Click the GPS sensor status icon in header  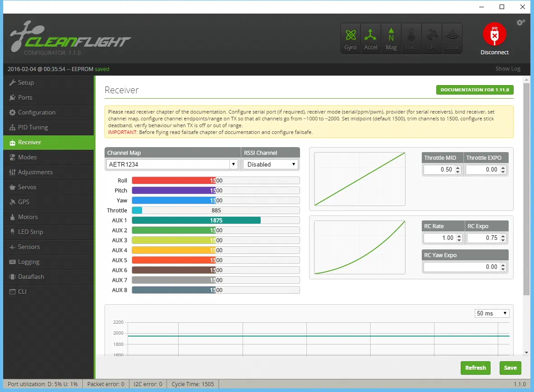tap(432, 39)
